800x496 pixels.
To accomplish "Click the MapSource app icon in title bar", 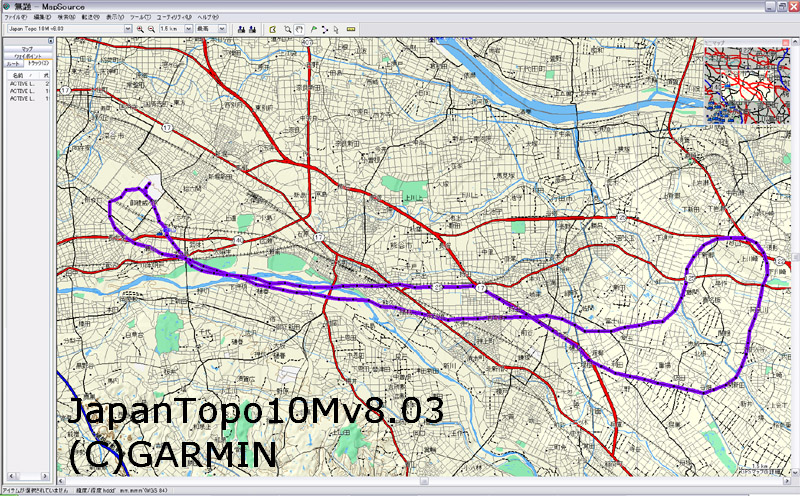I will [6, 7].
